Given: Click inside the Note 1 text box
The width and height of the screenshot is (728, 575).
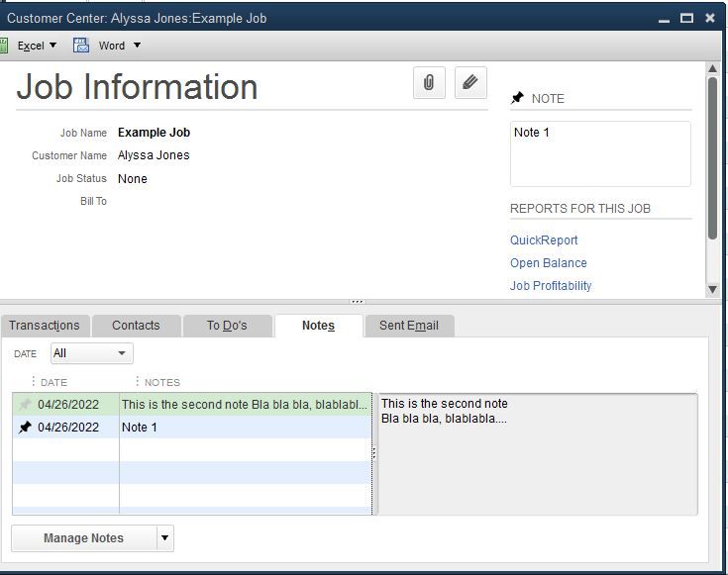Looking at the screenshot, I should [600, 154].
